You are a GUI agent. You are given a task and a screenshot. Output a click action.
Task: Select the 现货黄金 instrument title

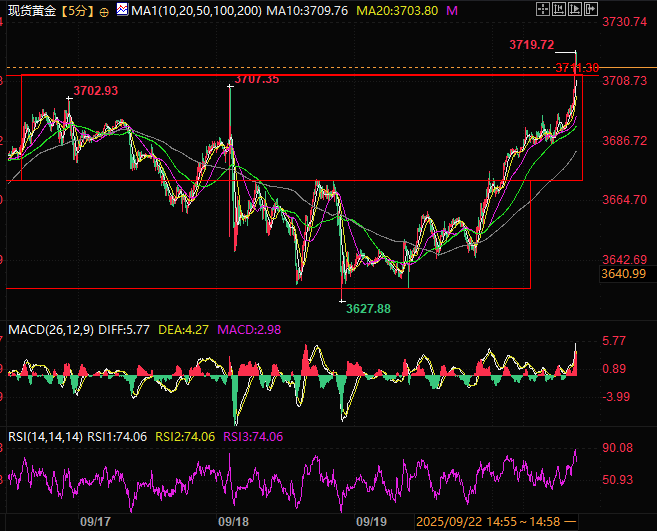(32, 10)
